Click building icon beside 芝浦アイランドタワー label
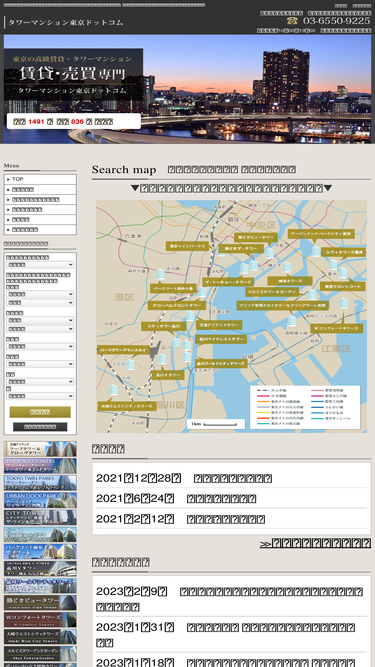Image resolution: width=375 pixels, height=667 pixels. pyautogui.click(x=190, y=316)
